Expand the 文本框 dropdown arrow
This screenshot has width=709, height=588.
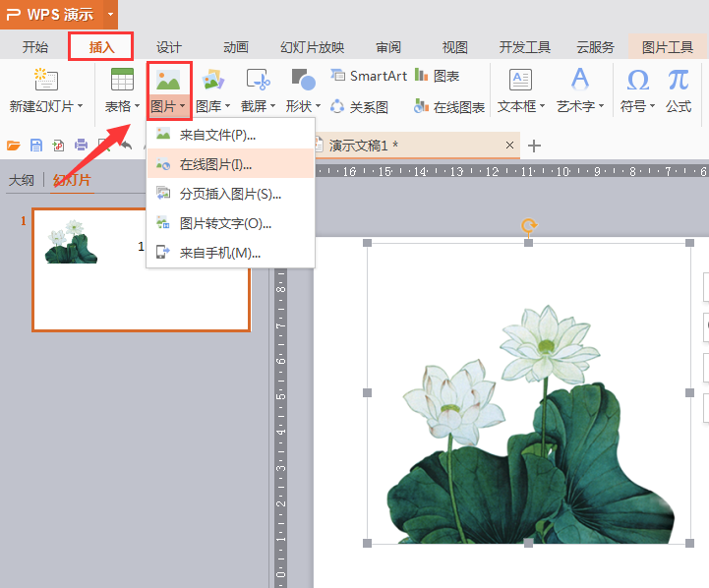542,106
